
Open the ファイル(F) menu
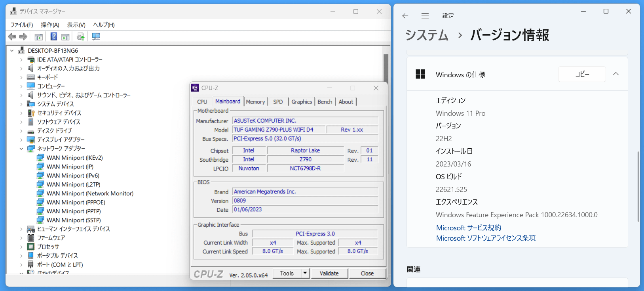tap(22, 25)
